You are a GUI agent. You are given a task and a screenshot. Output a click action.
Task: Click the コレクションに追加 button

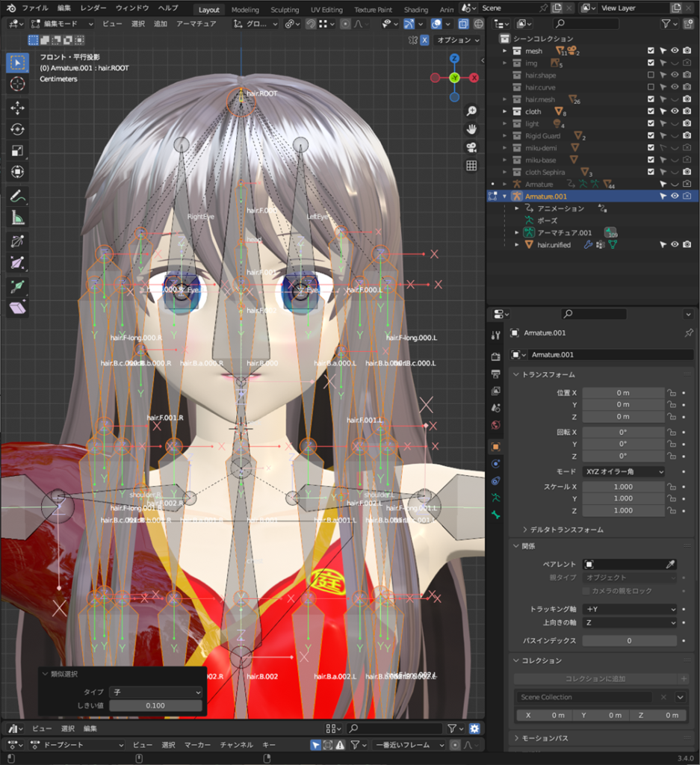[x=595, y=679]
